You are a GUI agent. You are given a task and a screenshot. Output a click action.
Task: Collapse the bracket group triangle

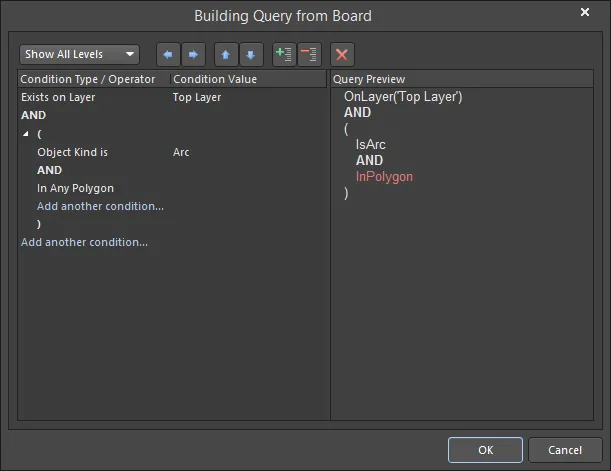tap(26, 134)
